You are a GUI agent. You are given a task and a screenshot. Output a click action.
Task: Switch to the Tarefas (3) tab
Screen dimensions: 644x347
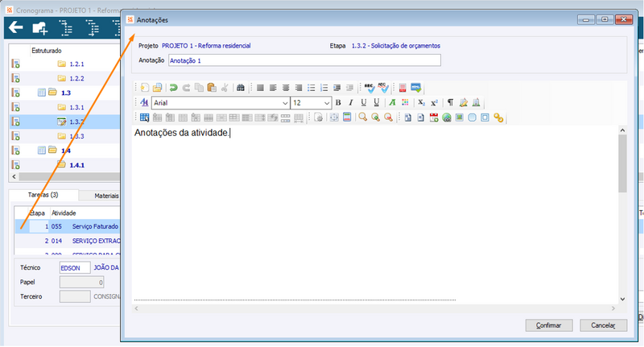(43, 195)
